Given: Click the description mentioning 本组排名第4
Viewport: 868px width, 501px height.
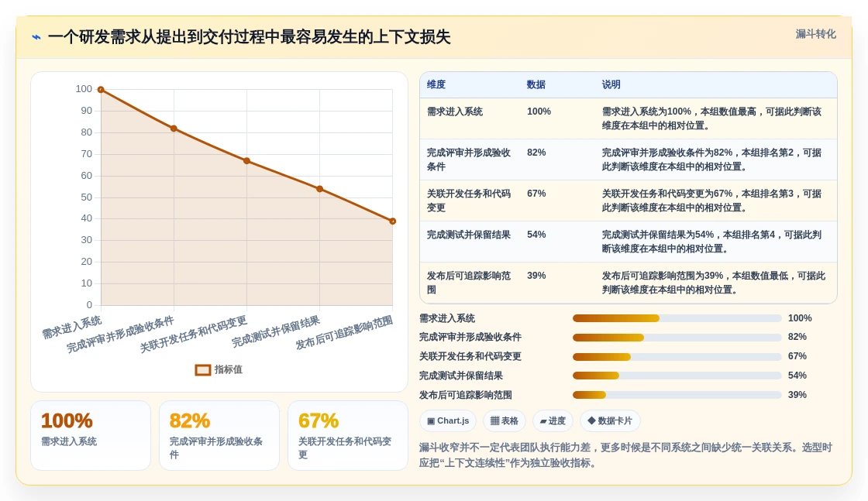Looking at the screenshot, I should click(712, 242).
